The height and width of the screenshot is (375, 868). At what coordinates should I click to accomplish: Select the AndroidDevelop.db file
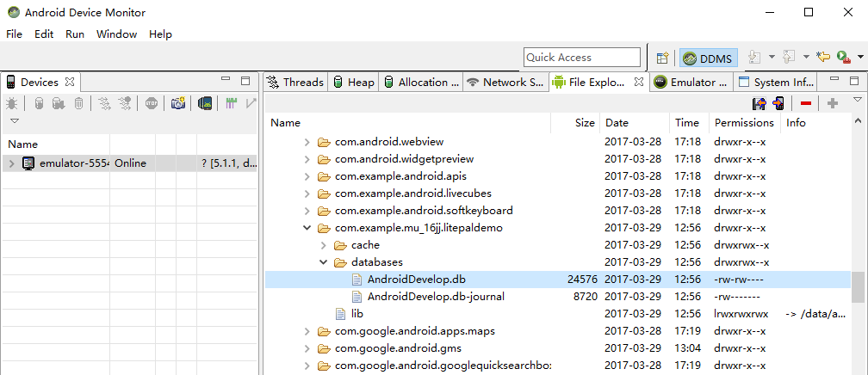[x=558, y=280]
